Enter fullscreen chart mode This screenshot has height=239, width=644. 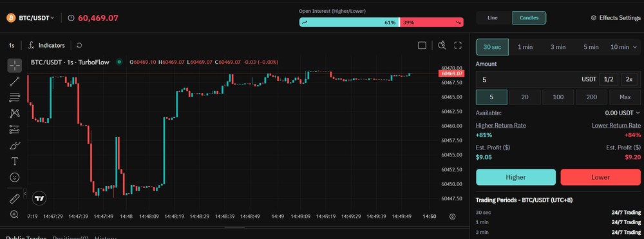click(x=458, y=45)
